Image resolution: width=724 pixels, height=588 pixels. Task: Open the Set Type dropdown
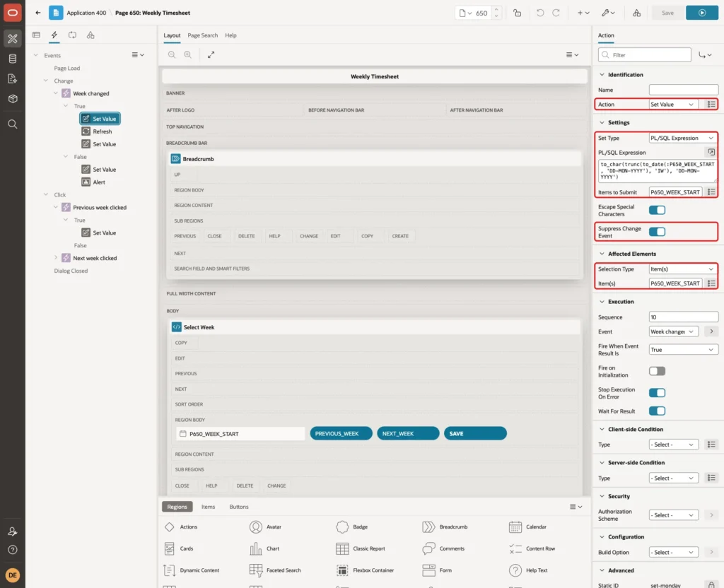683,138
